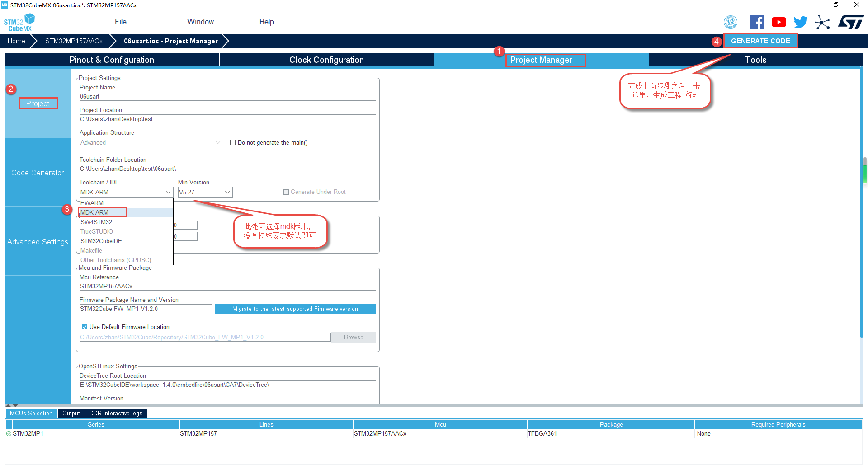
Task: Click the Mcu Reference field
Action: 227,286
